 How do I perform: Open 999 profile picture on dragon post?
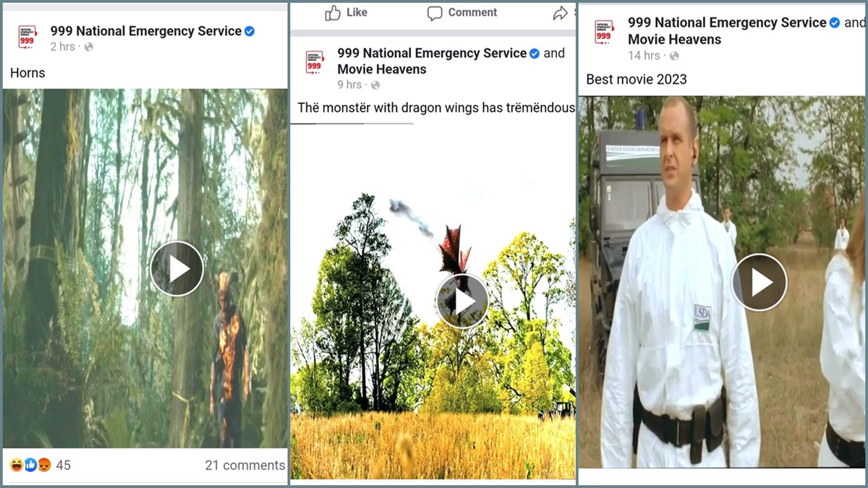click(x=315, y=61)
